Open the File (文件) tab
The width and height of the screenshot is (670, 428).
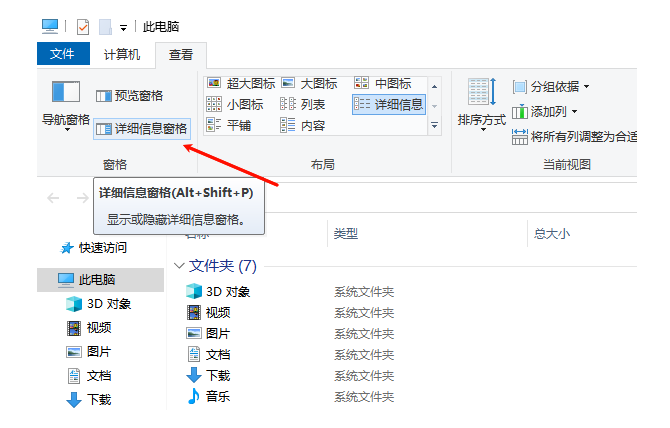coord(63,54)
